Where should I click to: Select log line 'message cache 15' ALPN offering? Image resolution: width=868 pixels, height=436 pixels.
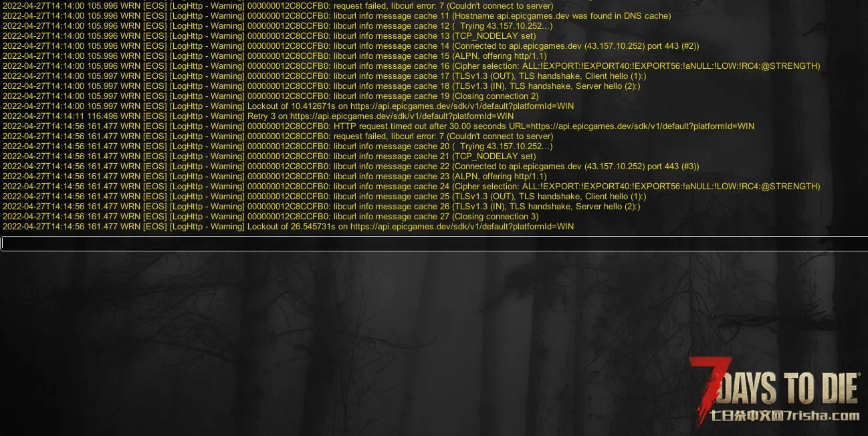coord(275,56)
